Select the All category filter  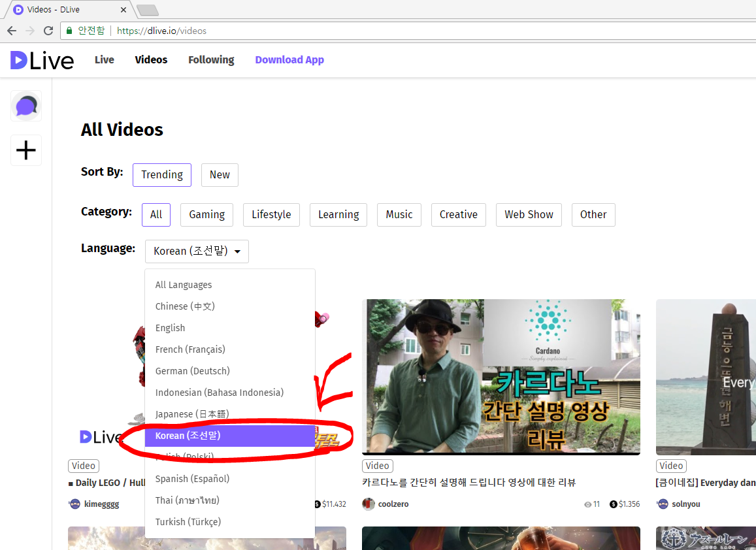[x=156, y=215]
